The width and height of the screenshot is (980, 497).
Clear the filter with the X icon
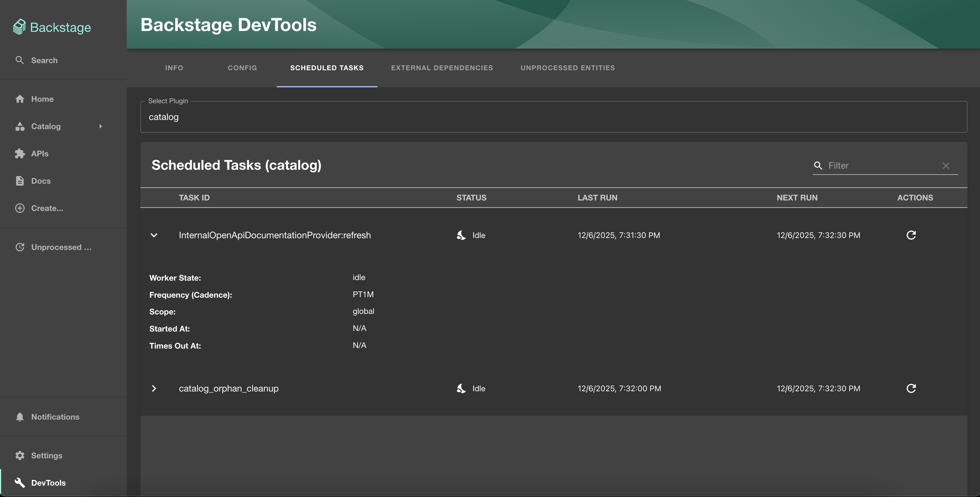[x=946, y=166]
